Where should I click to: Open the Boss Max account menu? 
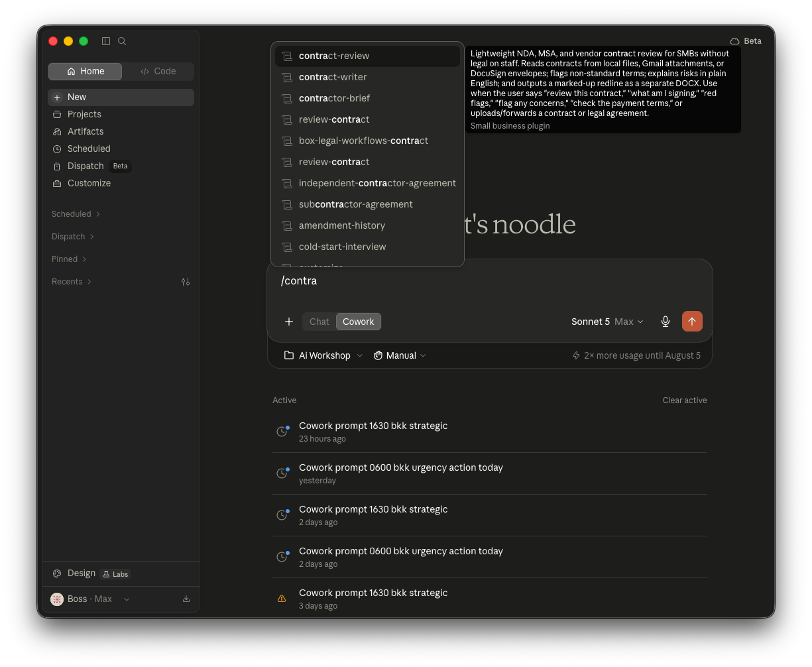pos(91,599)
